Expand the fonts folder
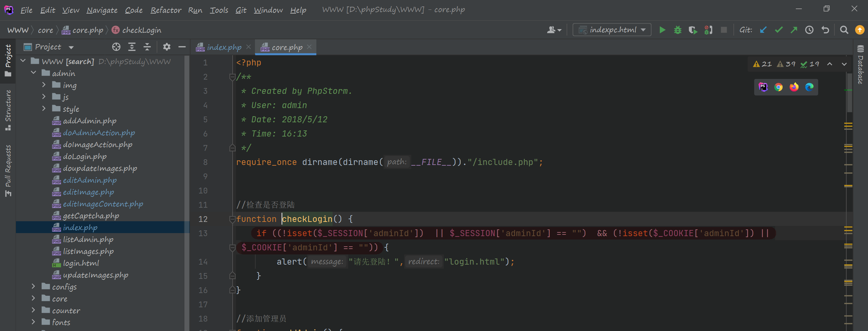 (x=33, y=322)
